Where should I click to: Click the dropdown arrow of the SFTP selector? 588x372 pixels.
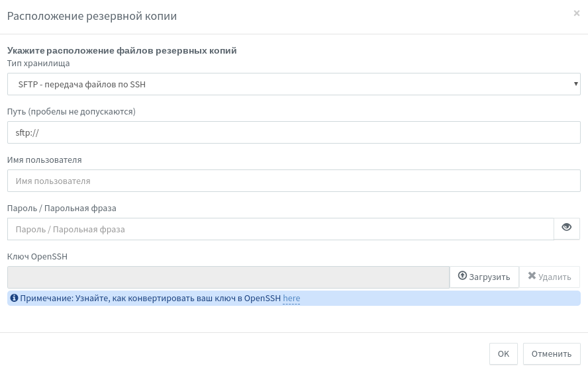575,83
